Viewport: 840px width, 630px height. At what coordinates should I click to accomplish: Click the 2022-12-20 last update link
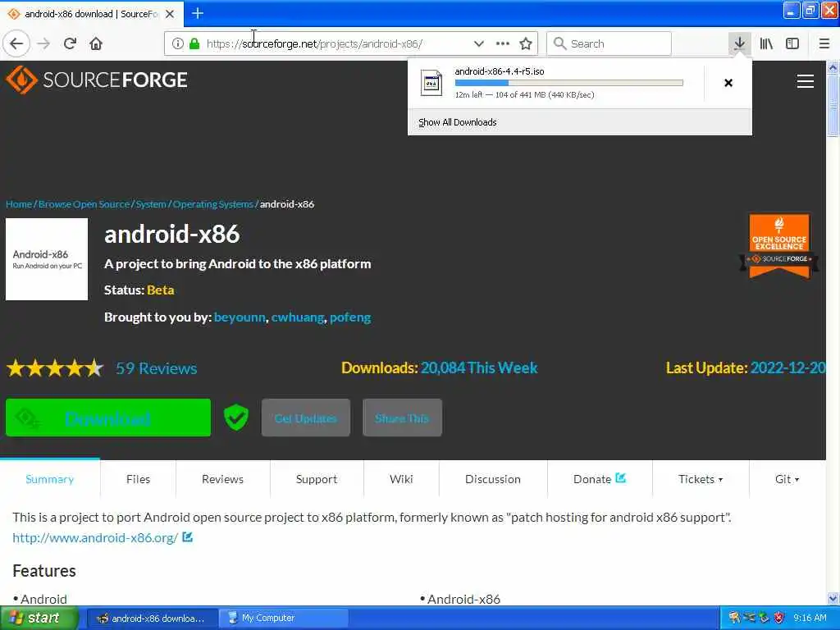(787, 368)
